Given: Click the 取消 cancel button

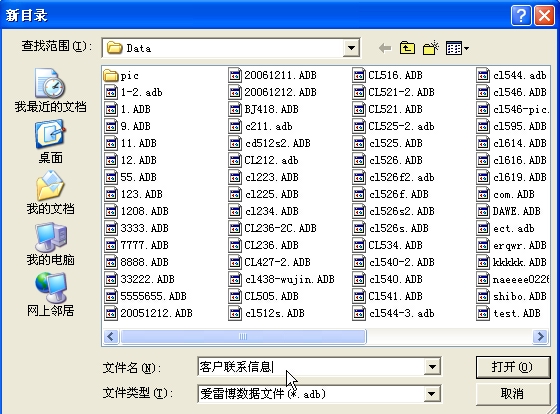Looking at the screenshot, I should tap(512, 394).
